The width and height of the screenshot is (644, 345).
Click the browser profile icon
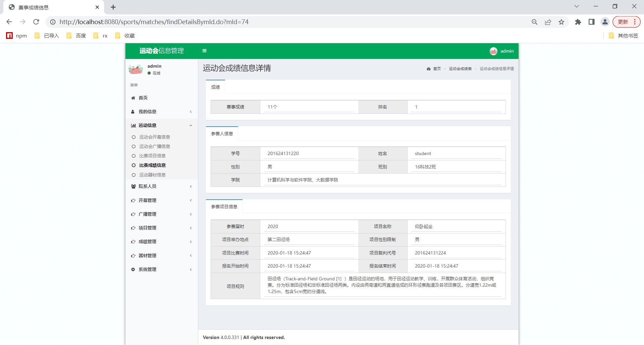[x=605, y=22]
